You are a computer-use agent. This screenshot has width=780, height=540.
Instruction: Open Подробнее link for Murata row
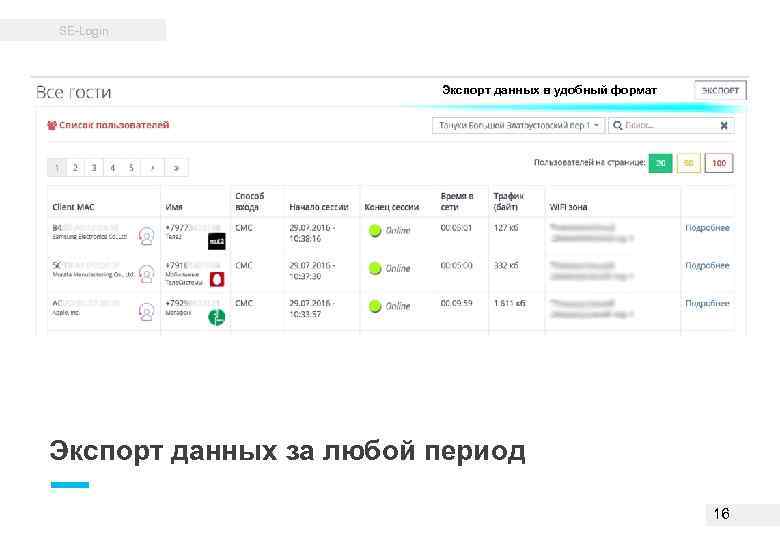(707, 266)
